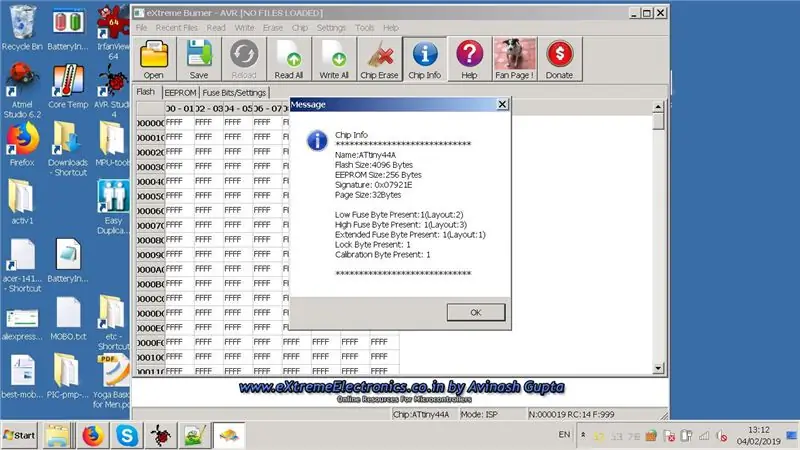Open the Write menu
The image size is (800, 450).
click(x=244, y=28)
